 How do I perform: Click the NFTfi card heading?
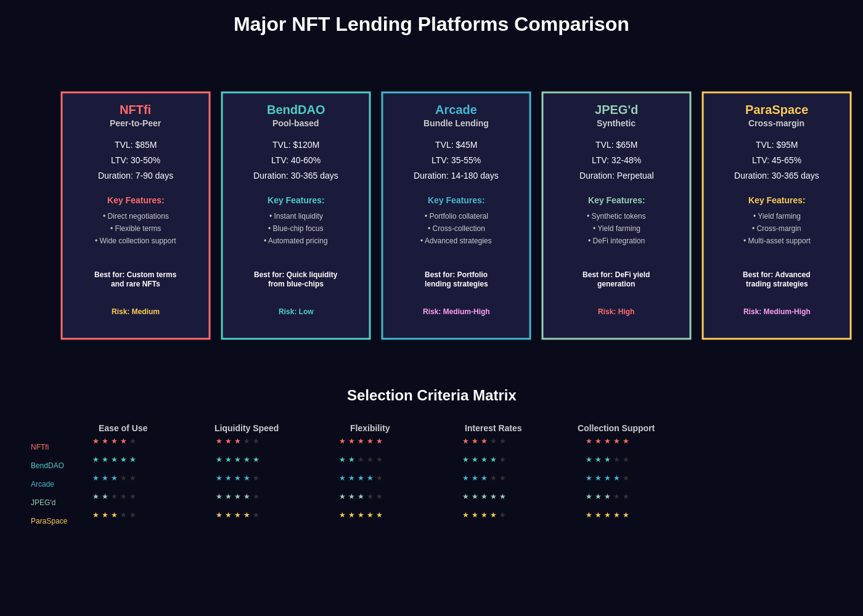click(x=135, y=110)
